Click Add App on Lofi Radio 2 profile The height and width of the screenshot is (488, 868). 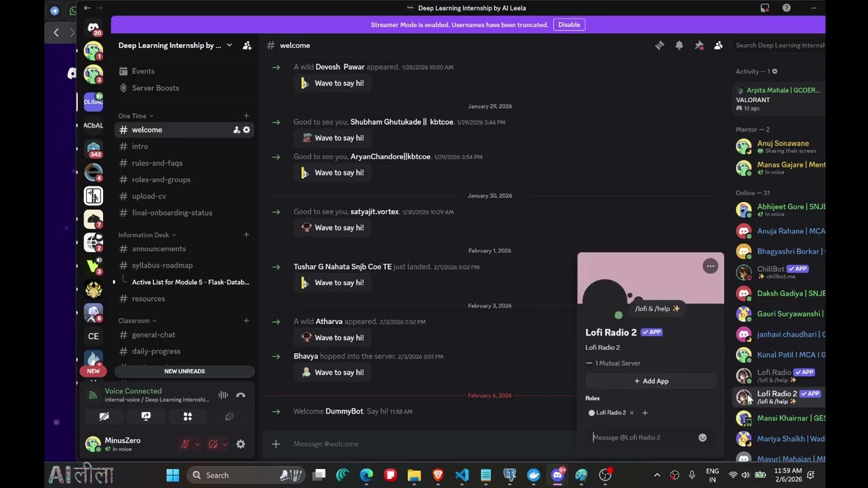tap(651, 381)
